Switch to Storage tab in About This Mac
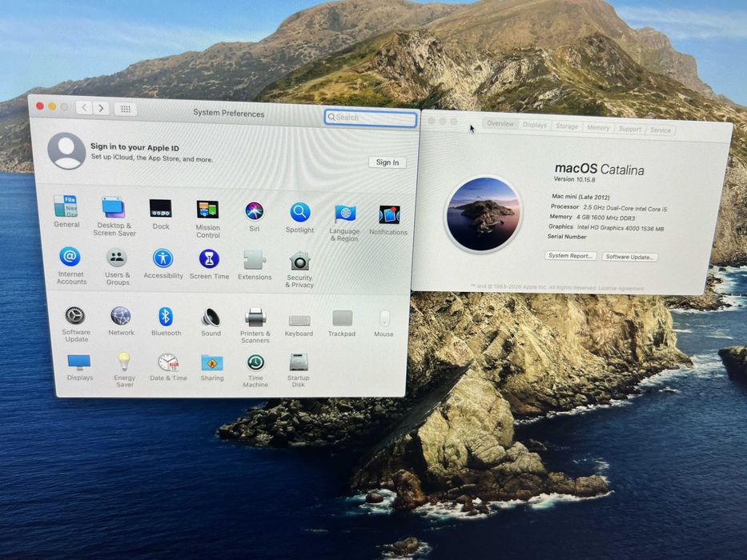 coord(566,126)
